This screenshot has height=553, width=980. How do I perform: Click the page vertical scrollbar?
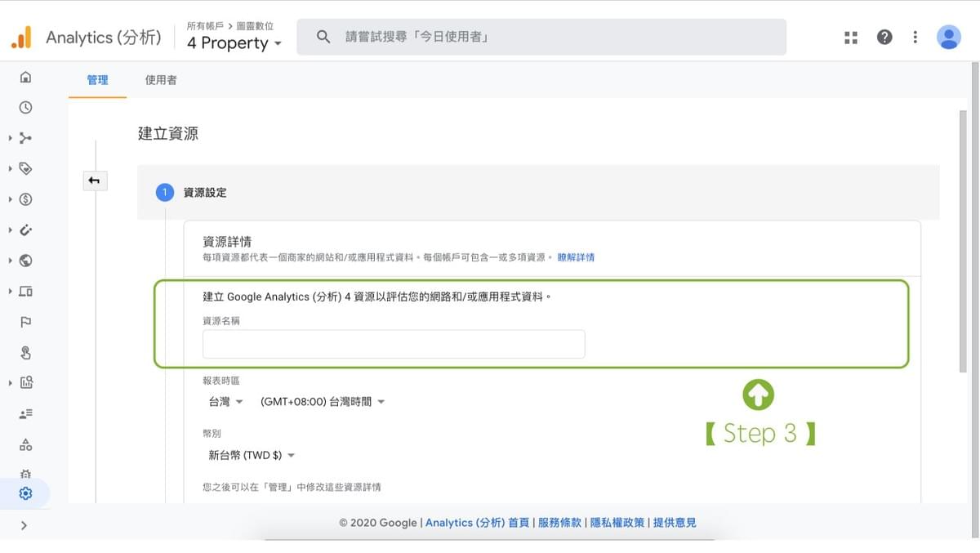(963, 243)
